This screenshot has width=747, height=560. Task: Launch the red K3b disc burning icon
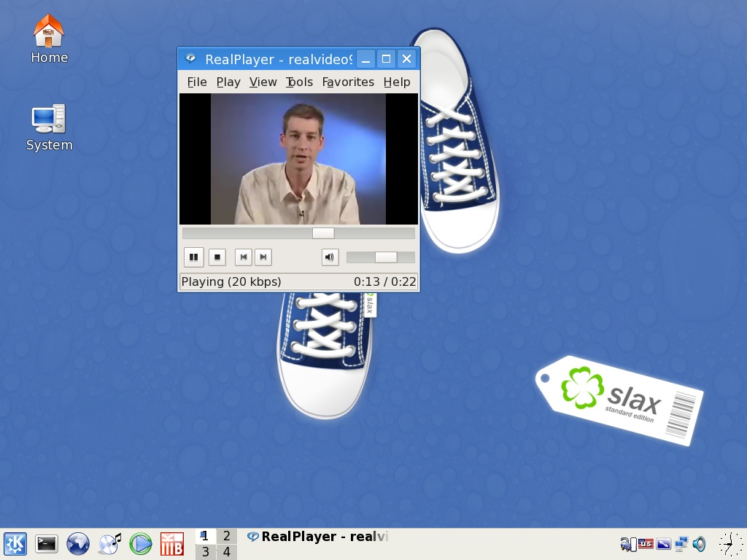(x=172, y=544)
